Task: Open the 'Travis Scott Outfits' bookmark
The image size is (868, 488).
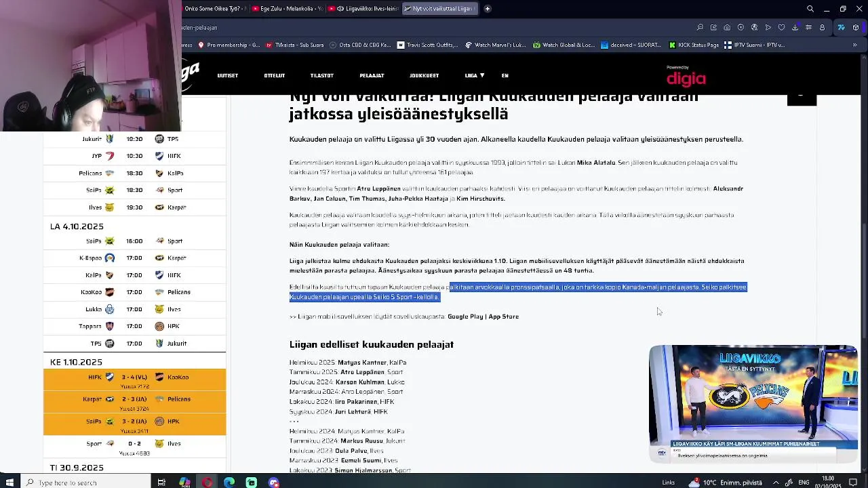Action: tap(427, 45)
